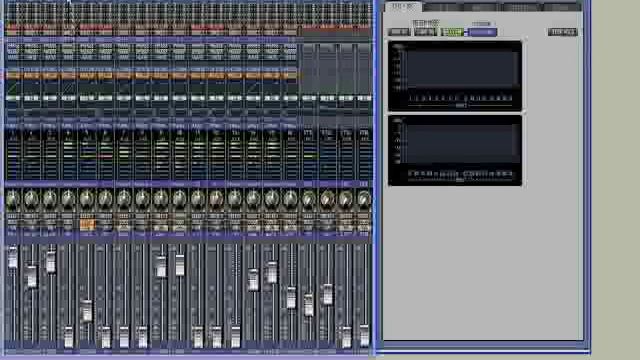Click the channel 3 pan knob
Viewport: 640px width, 360px height.
(50, 199)
